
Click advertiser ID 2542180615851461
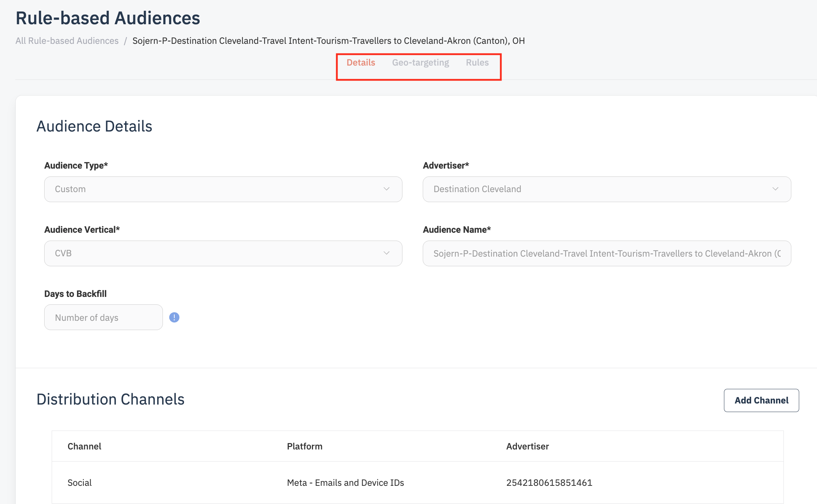click(x=549, y=483)
